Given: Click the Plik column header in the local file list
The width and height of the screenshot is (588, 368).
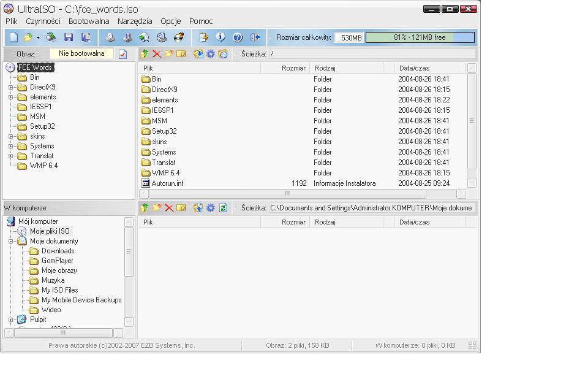Looking at the screenshot, I should click(x=200, y=222).
